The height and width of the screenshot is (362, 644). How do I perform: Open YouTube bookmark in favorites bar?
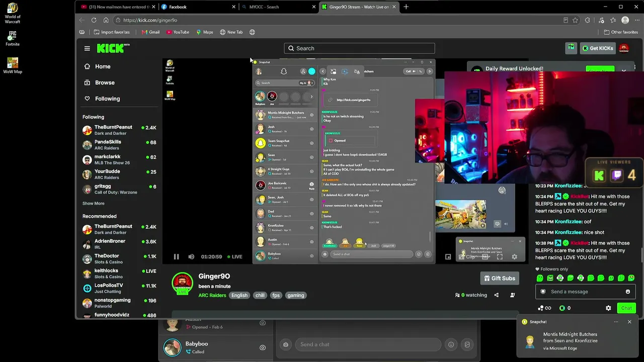click(178, 32)
